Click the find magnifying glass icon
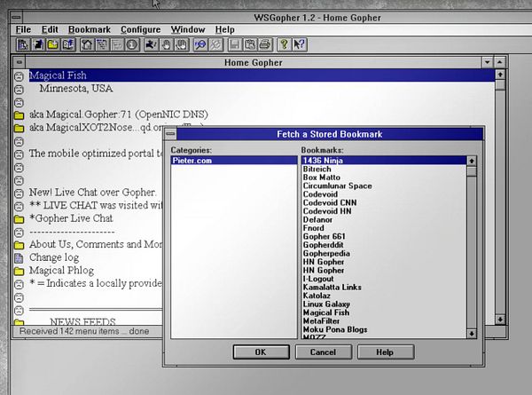532x395 pixels. pyautogui.click(x=200, y=44)
